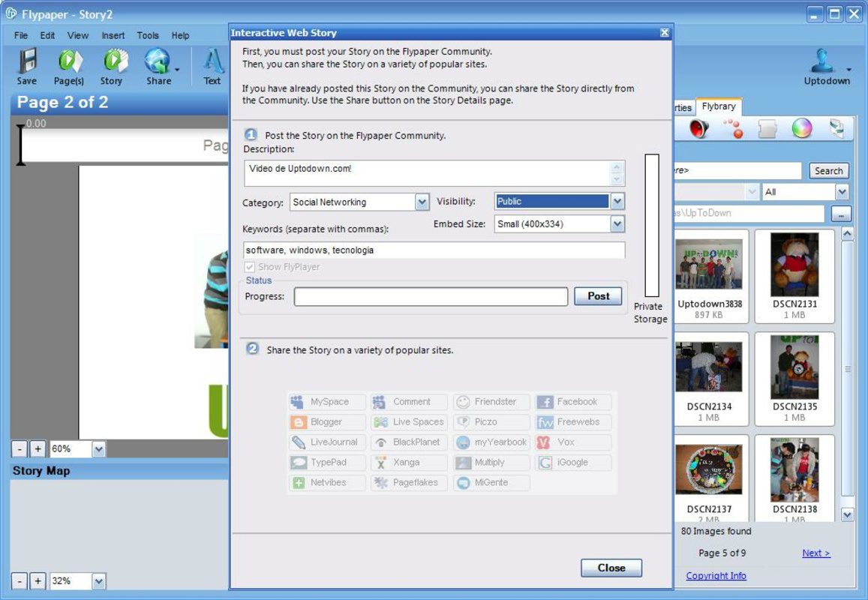The width and height of the screenshot is (868, 600).
Task: Share the story to BlackPlanet
Action: pyautogui.click(x=409, y=442)
